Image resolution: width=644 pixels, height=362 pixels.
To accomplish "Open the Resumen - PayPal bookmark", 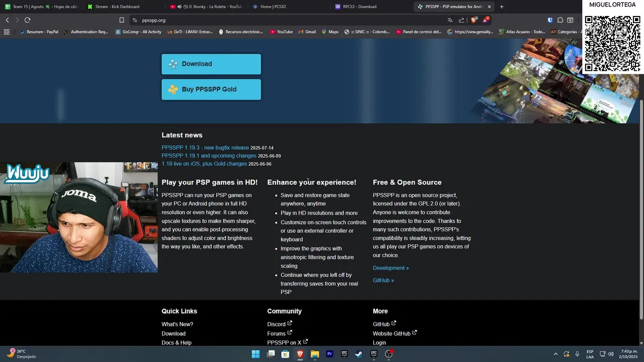I will pyautogui.click(x=39, y=32).
